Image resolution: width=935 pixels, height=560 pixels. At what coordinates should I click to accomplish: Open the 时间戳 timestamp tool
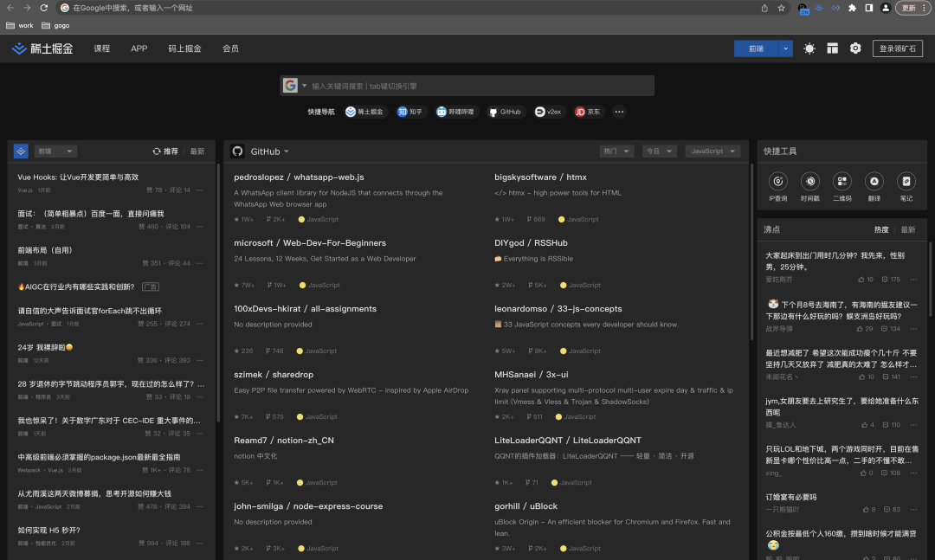tap(809, 187)
